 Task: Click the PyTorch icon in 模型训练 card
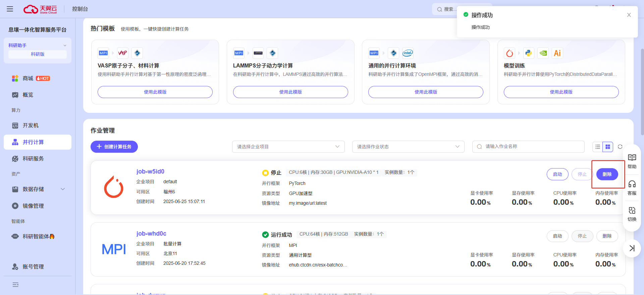(509, 53)
